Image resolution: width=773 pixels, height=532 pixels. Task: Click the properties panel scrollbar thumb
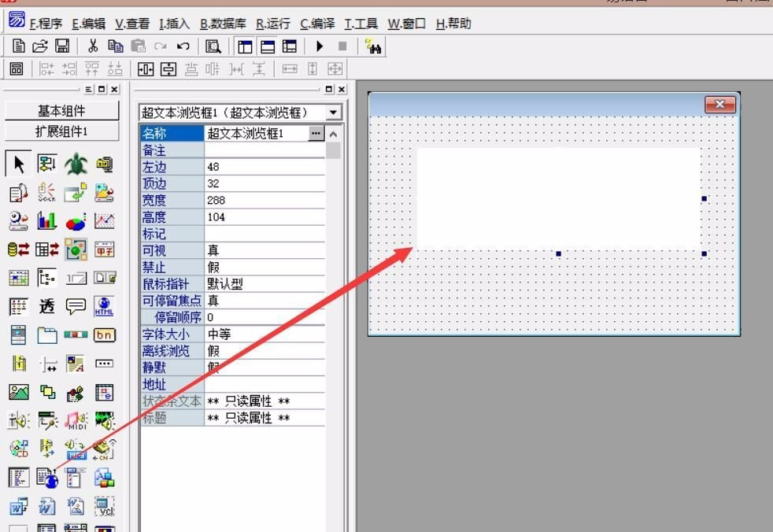(333, 150)
